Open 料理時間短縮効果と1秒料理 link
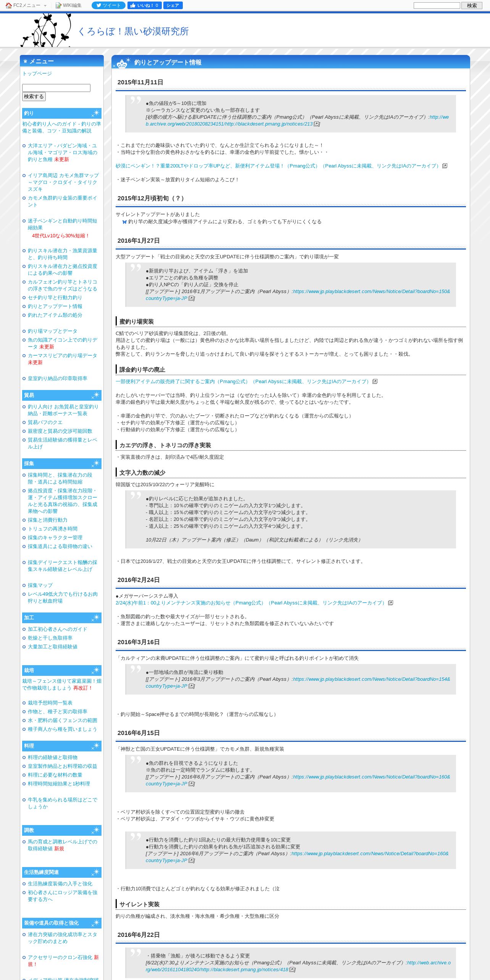490x980 pixels. pos(59,783)
